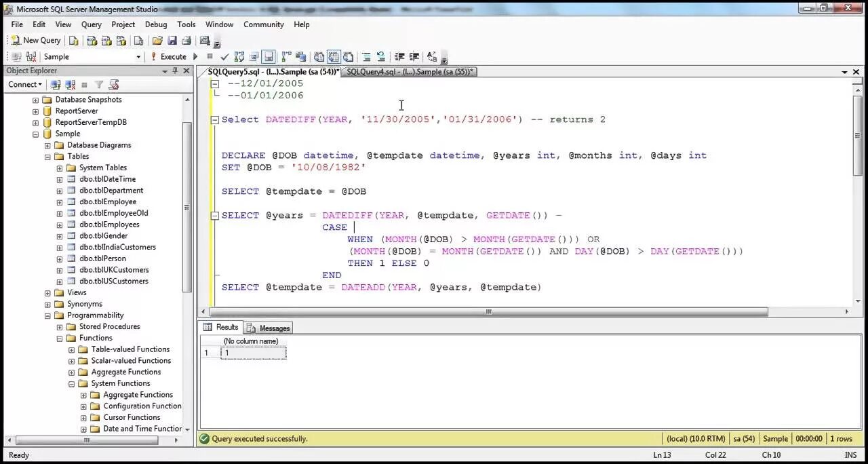Switch output to Results to Text
The height and width of the screenshot is (464, 868).
tap(319, 57)
